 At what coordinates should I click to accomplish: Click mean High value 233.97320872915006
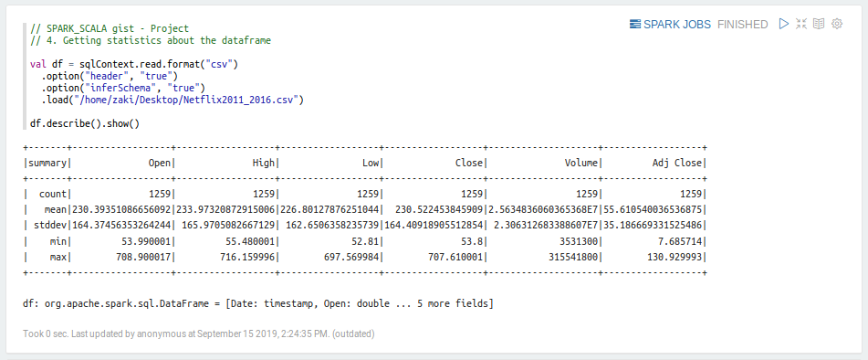pos(225,210)
